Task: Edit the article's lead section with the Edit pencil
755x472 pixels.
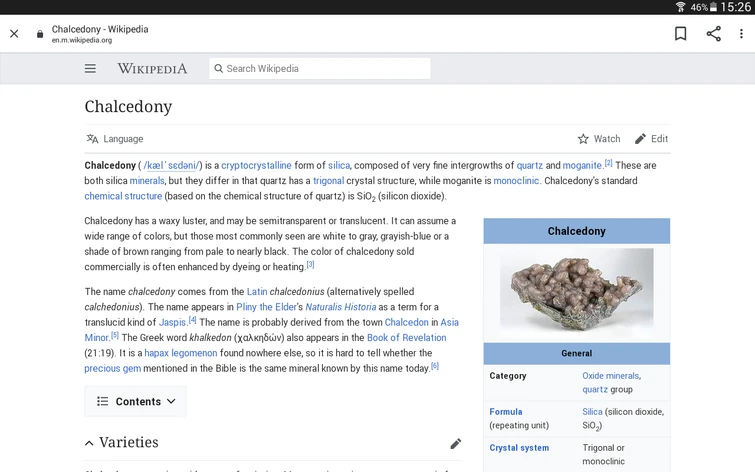Action: coord(651,139)
